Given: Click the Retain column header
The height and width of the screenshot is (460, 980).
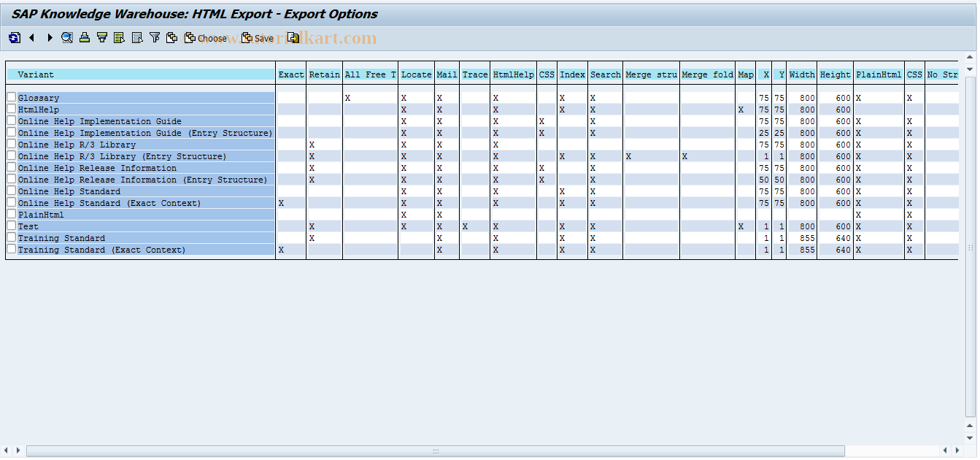Looking at the screenshot, I should [x=324, y=74].
